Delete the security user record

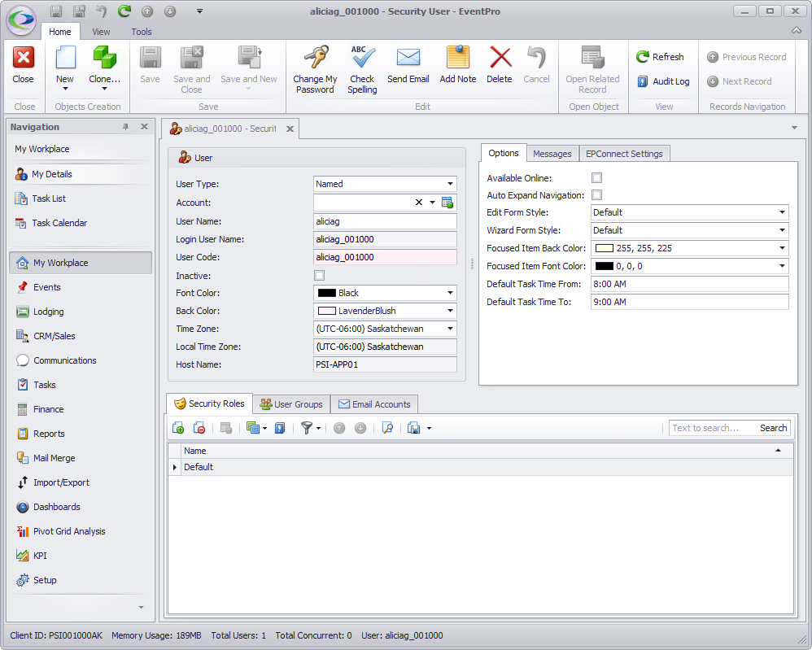500,65
